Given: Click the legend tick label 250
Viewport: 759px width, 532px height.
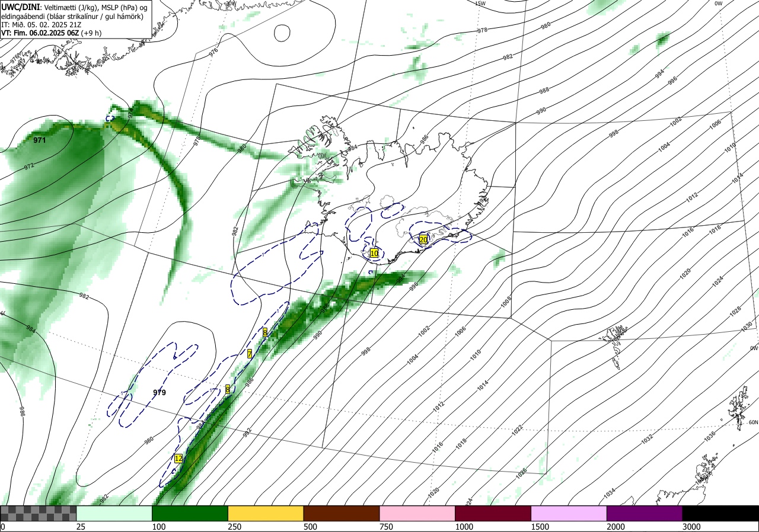Looking at the screenshot, I should coord(235,527).
